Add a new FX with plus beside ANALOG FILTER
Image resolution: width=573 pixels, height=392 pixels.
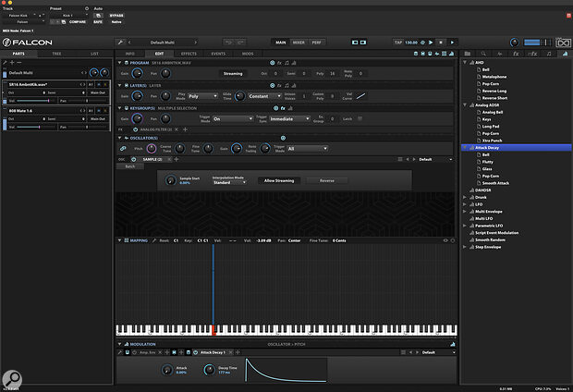click(x=185, y=129)
